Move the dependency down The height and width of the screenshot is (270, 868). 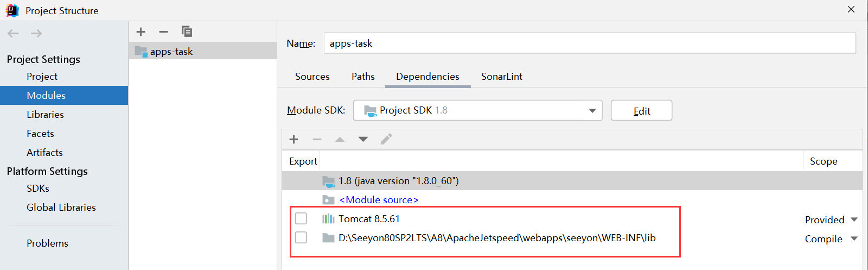[363, 140]
